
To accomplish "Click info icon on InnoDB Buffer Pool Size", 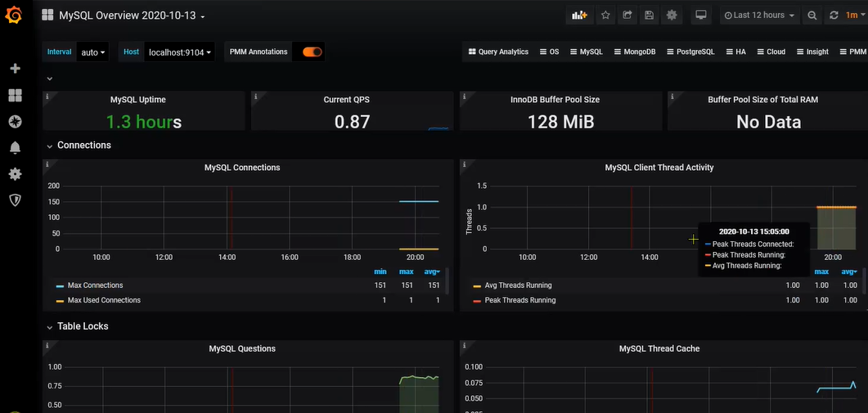I will click(464, 97).
